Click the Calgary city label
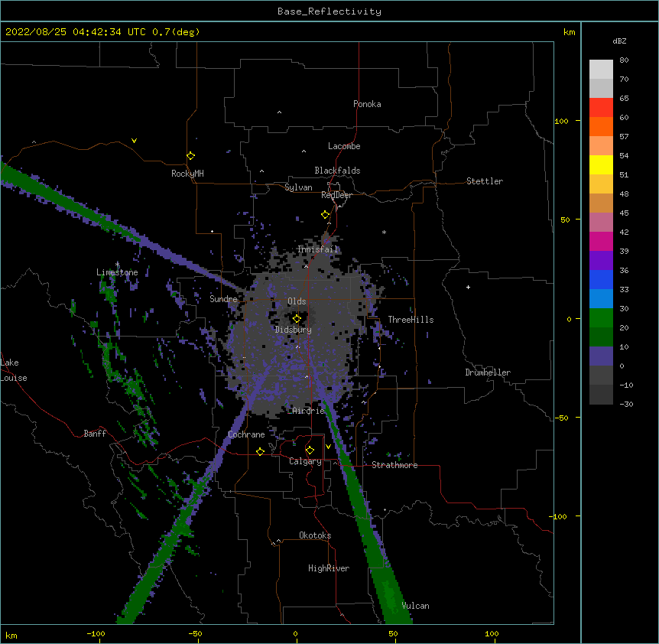The image size is (659, 644). point(305,461)
